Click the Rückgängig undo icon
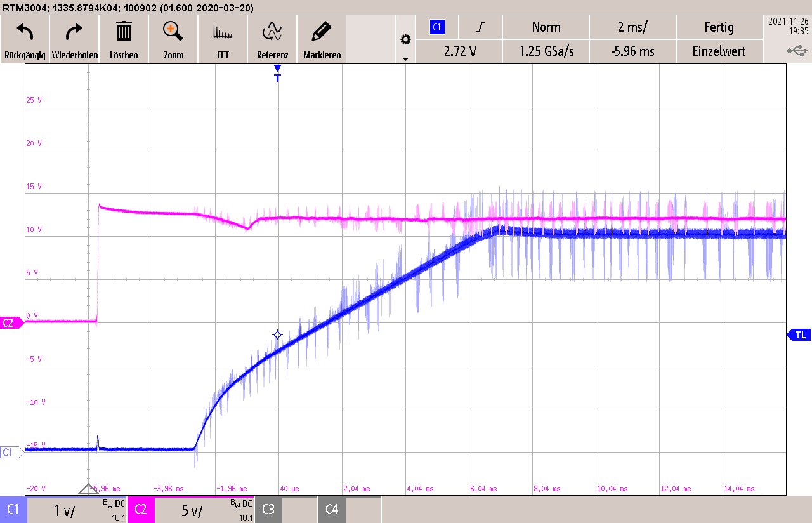The image size is (812, 523). [25, 31]
